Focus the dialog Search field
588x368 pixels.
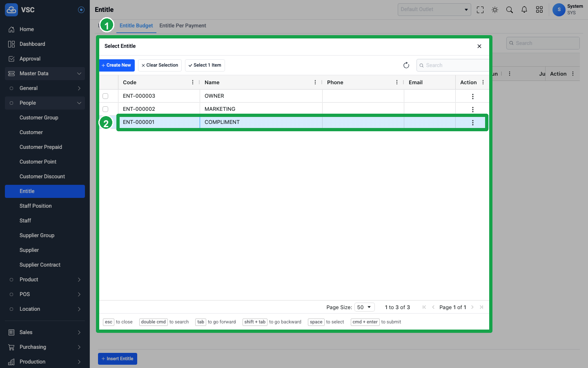pyautogui.click(x=452, y=65)
